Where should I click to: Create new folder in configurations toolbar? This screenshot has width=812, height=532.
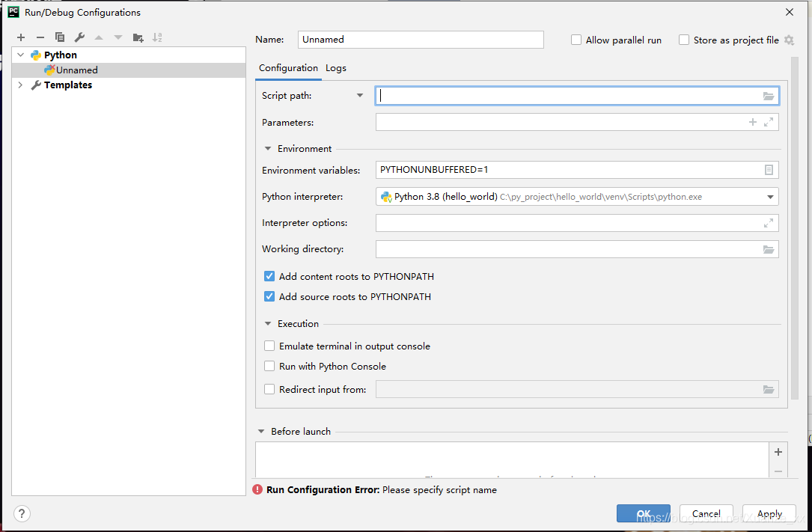pos(138,37)
